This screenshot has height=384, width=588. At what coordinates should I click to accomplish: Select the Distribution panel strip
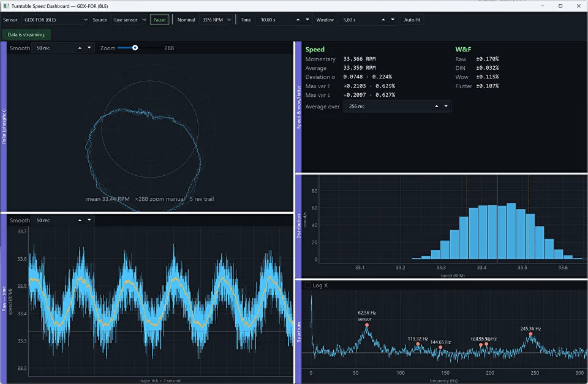coord(298,227)
